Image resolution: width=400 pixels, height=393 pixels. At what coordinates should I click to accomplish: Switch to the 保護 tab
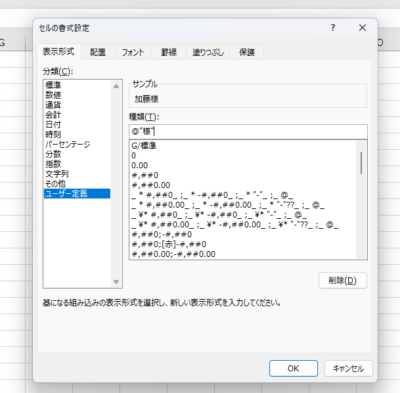(247, 52)
